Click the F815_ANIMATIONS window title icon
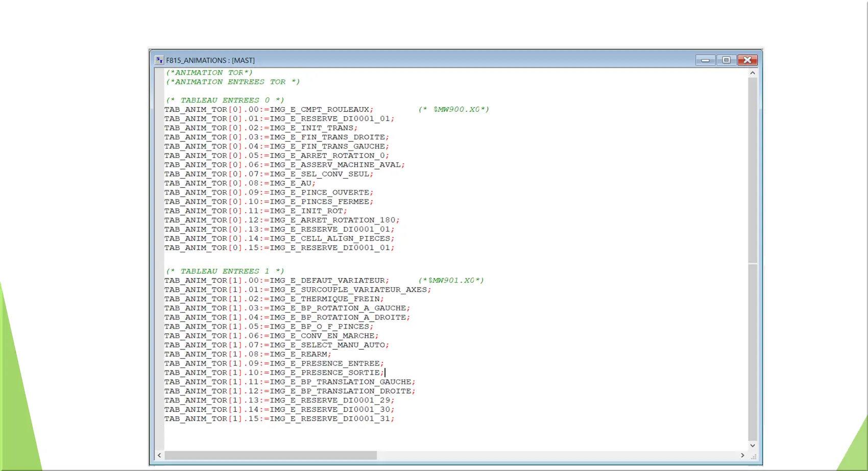The width and height of the screenshot is (868, 471). pyautogui.click(x=159, y=60)
